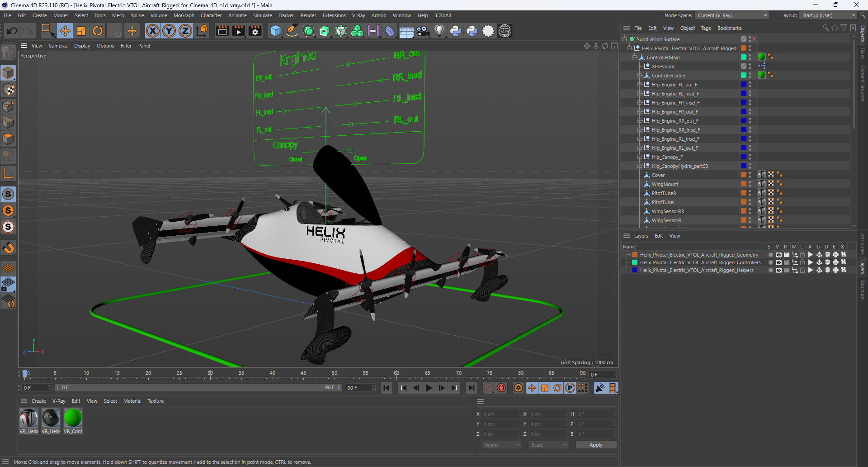
Task: Open the MoGraph menu
Action: tap(184, 15)
